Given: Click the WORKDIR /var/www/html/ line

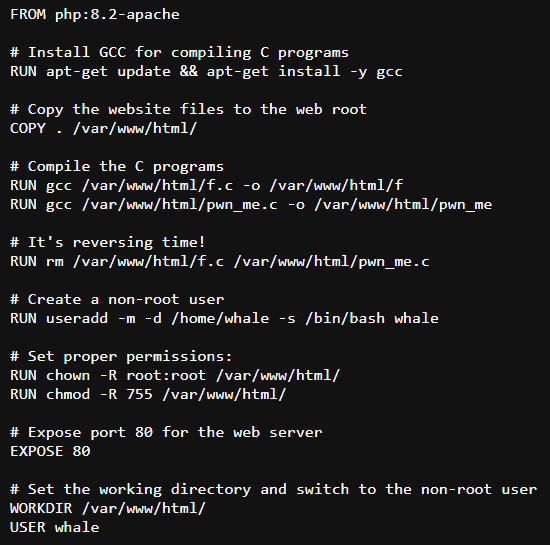Looking at the screenshot, I should pos(108,508).
